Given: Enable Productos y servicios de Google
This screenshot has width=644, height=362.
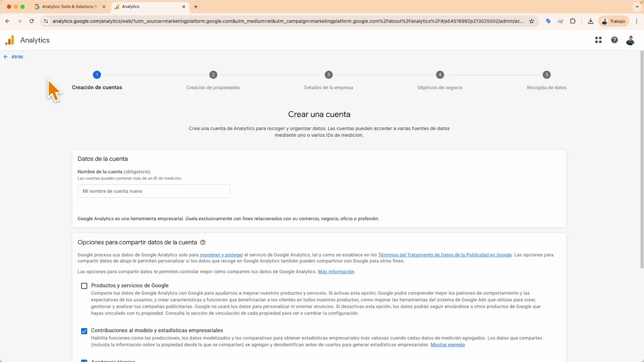Looking at the screenshot, I should pyautogui.click(x=84, y=286).
